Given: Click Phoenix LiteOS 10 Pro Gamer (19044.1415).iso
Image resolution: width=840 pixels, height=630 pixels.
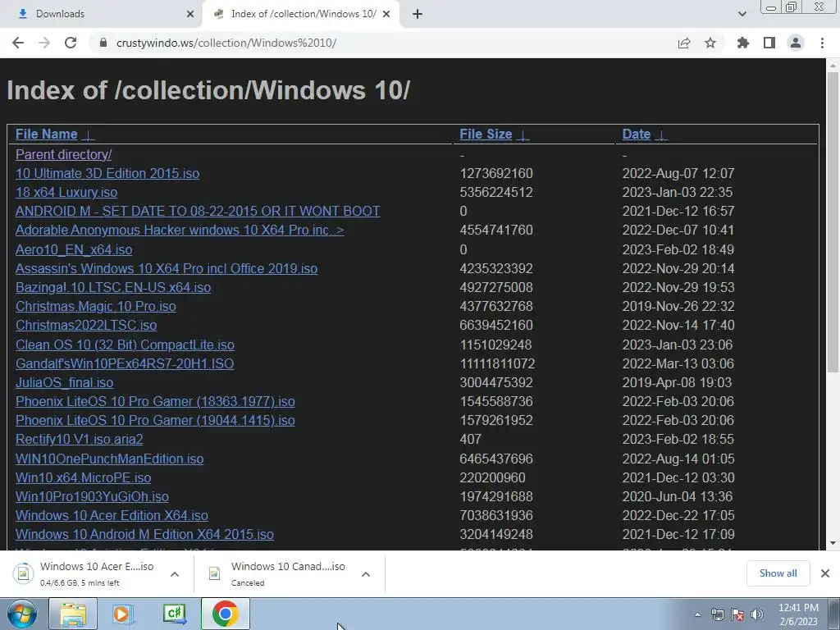Looking at the screenshot, I should [155, 420].
